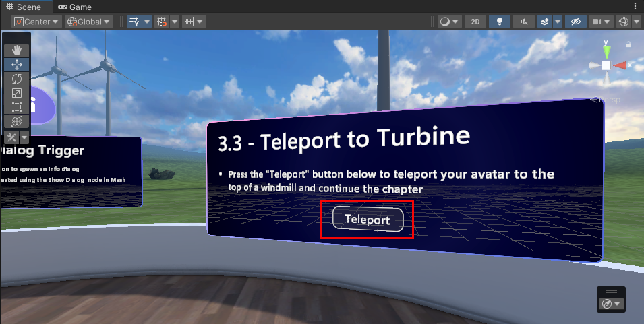
Task: Toggle hidden objects visibility eye icon
Action: [576, 22]
